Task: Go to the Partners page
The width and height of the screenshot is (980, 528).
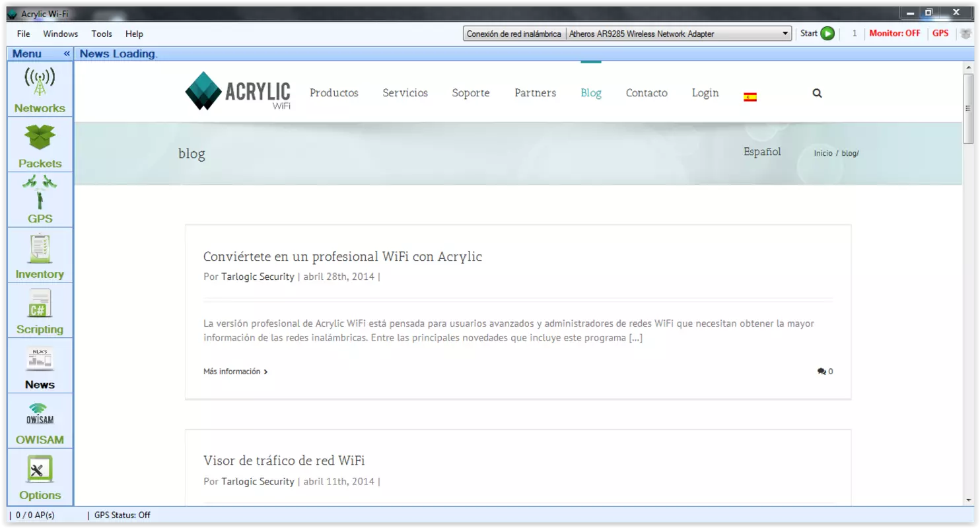Action: pyautogui.click(x=536, y=93)
